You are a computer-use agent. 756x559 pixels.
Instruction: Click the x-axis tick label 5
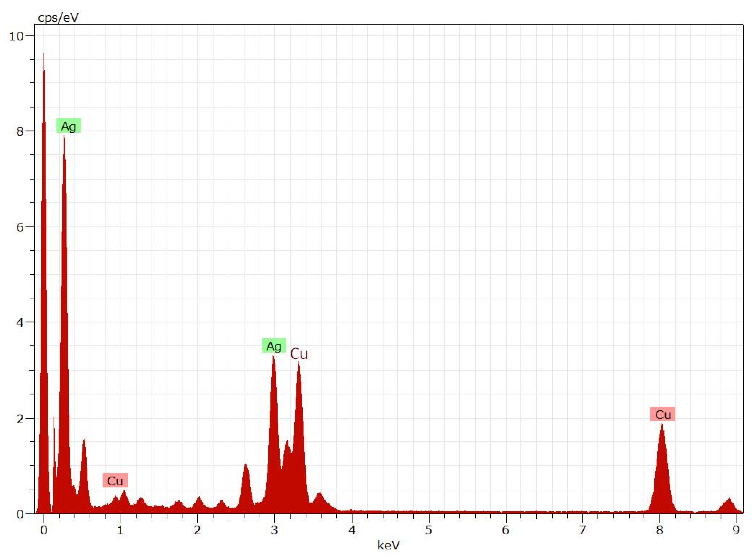[428, 530]
